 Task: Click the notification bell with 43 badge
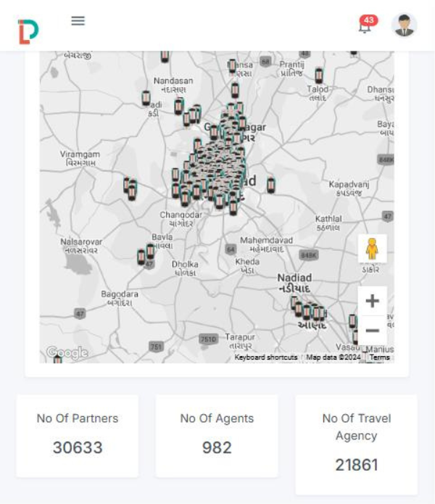(x=365, y=25)
